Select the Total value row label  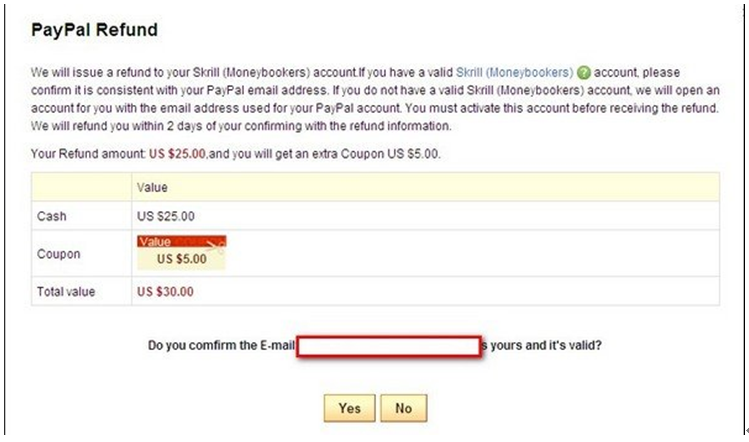coord(66,291)
